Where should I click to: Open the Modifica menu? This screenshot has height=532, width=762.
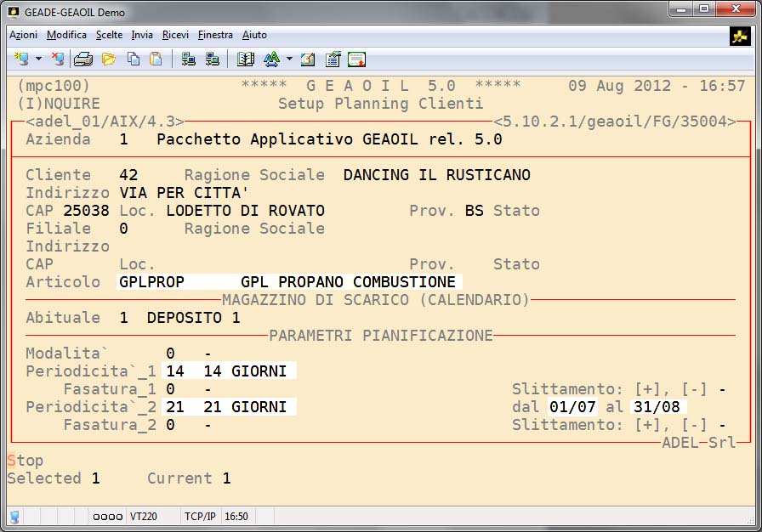(66, 35)
